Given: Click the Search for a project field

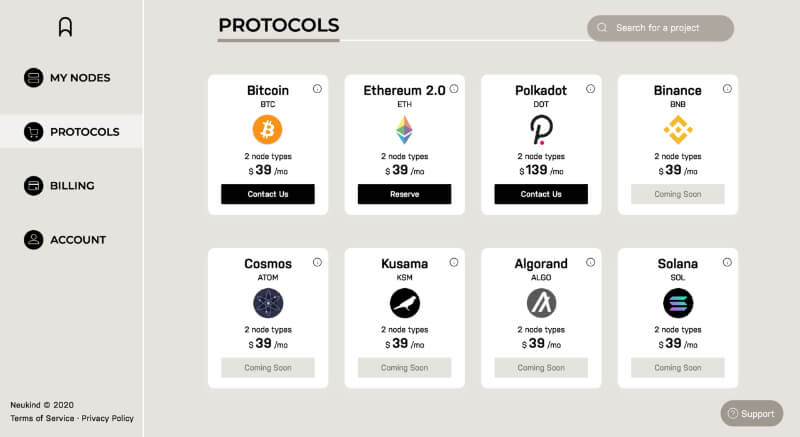Looking at the screenshot, I should tap(668, 28).
